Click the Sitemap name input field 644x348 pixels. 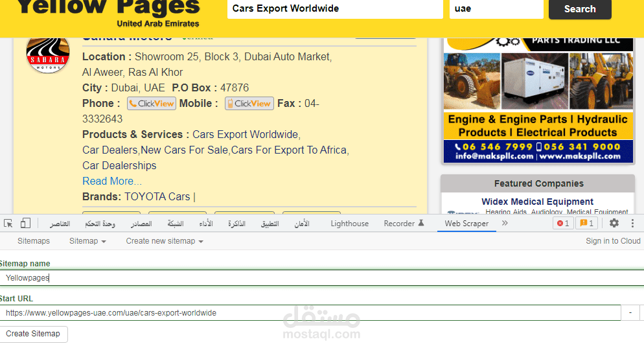point(322,278)
